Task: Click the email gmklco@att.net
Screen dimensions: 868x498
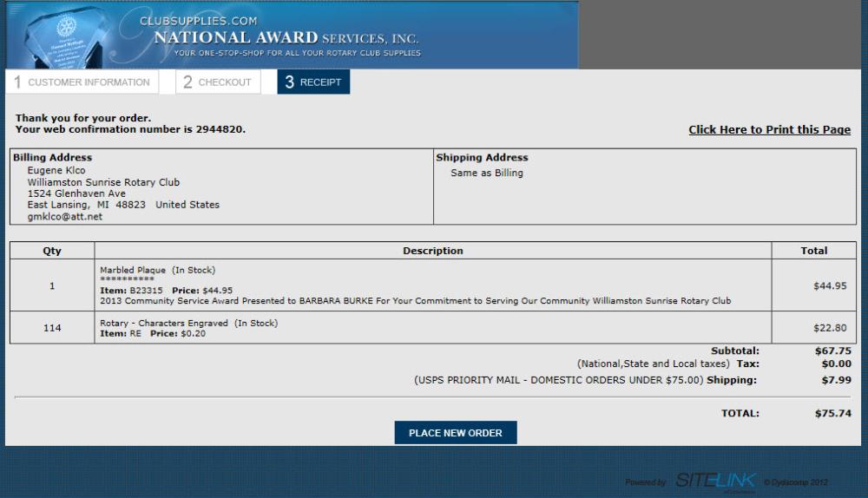Action: [65, 216]
